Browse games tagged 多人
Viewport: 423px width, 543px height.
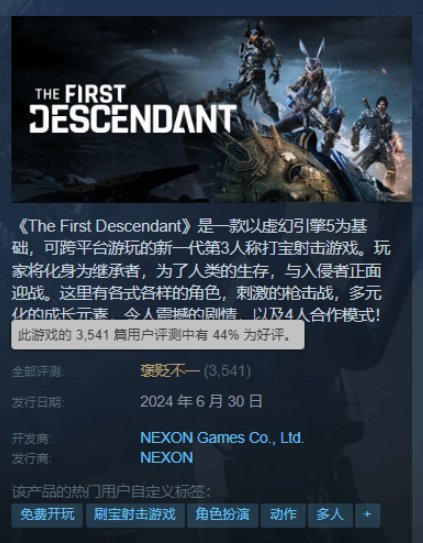click(330, 515)
